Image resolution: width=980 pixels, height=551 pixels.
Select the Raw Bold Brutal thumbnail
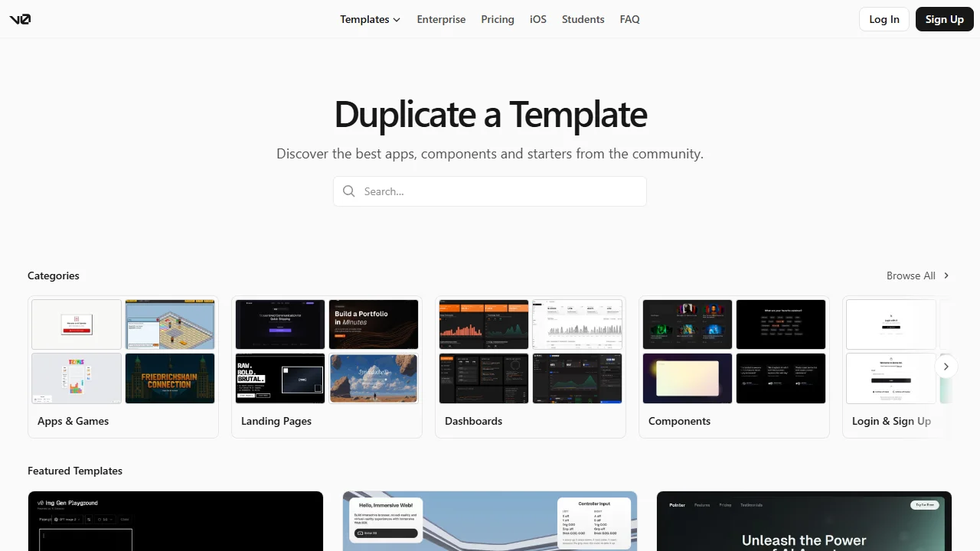(280, 378)
